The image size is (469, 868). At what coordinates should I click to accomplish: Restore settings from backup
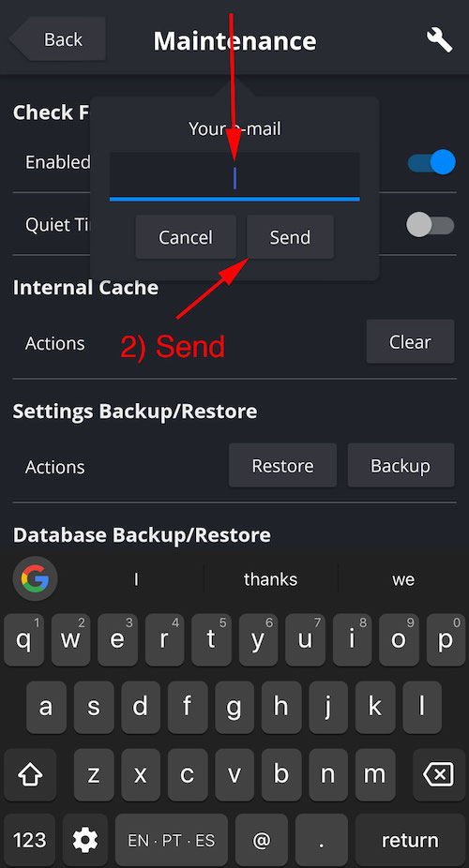282,466
